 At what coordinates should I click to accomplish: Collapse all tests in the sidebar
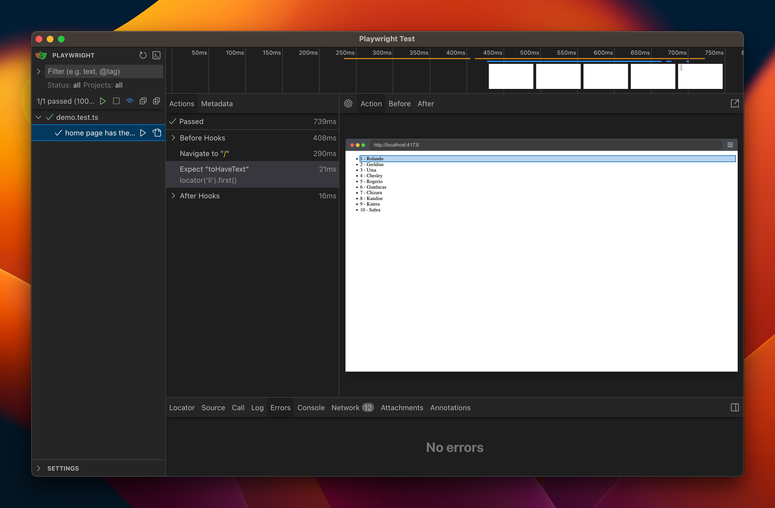click(143, 101)
